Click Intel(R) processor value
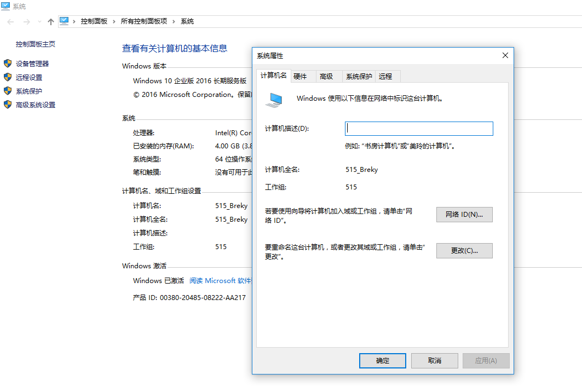582x392 pixels. [233, 133]
